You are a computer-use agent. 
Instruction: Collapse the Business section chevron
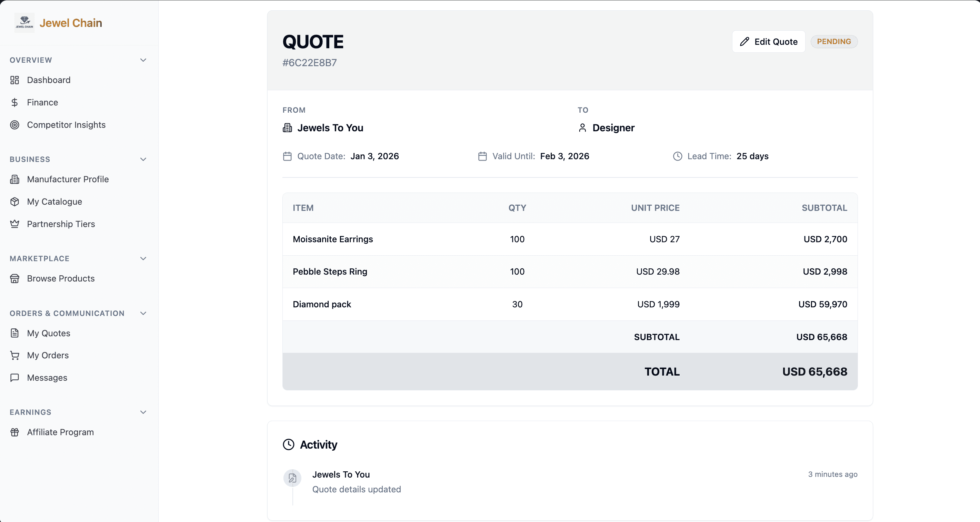[143, 159]
